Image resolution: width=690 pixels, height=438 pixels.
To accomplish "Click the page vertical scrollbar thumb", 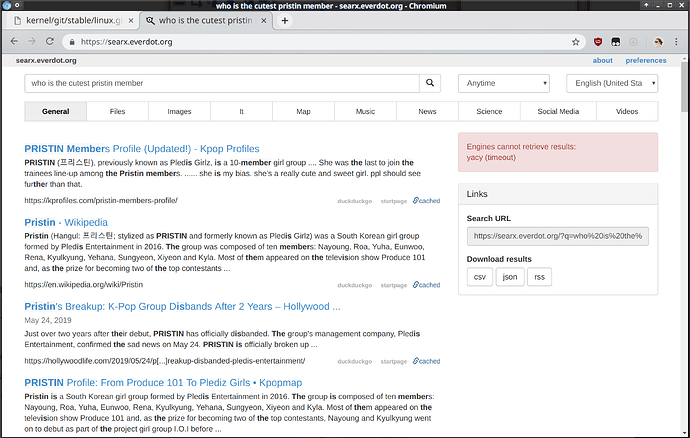I will point(684,87).
